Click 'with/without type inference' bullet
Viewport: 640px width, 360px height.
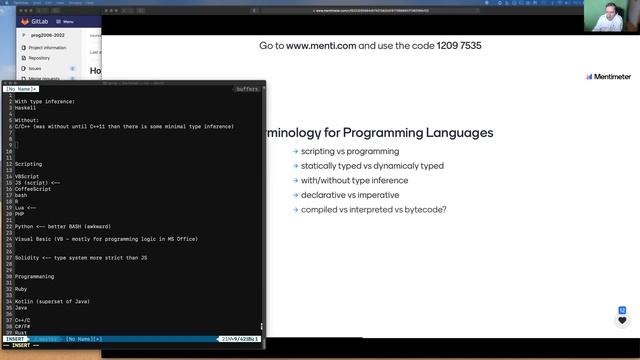tap(354, 180)
